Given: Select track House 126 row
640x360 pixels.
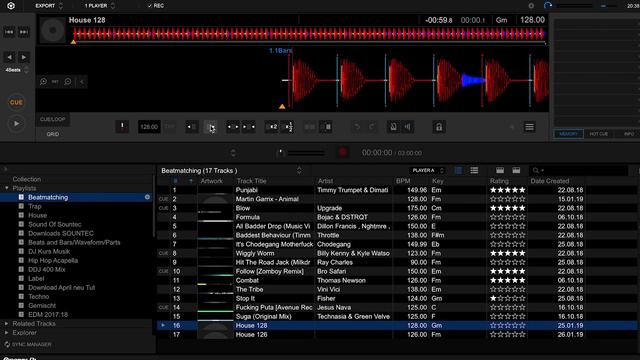Looking at the screenshot, I should point(397,334).
